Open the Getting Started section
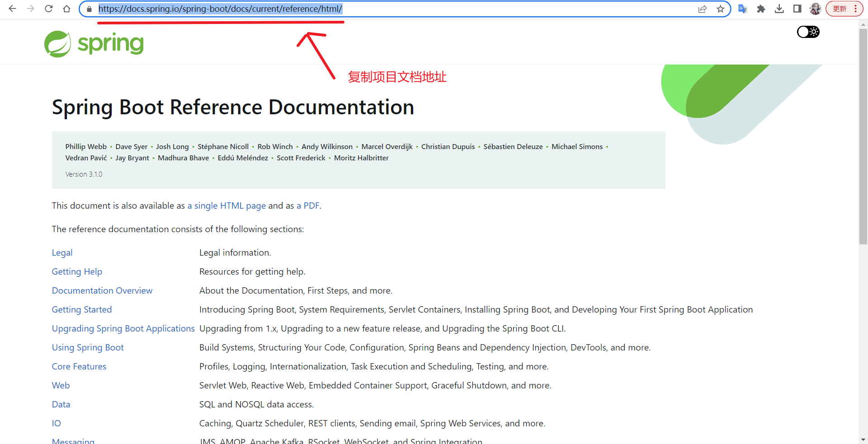This screenshot has height=444, width=868. tap(82, 309)
